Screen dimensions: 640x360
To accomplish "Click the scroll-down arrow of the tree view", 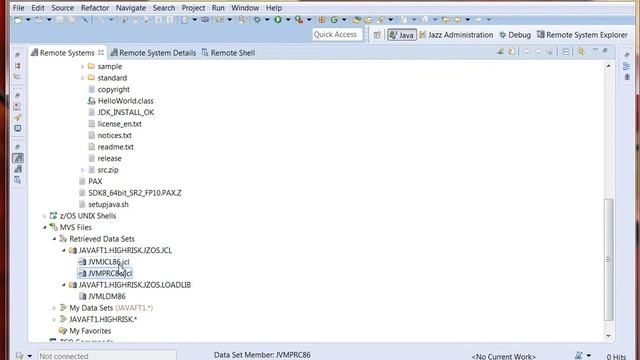I will click(x=609, y=336).
